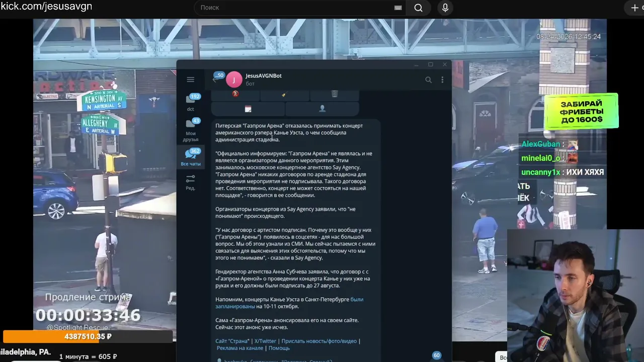Click the 00:00:33:46 countdown timer
The height and width of the screenshot is (362, 644).
[88, 315]
